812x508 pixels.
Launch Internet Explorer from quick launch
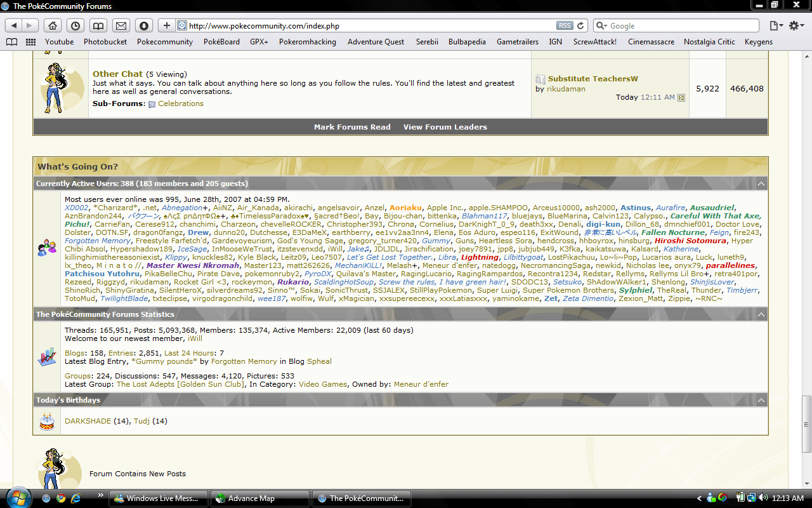pyautogui.click(x=75, y=498)
